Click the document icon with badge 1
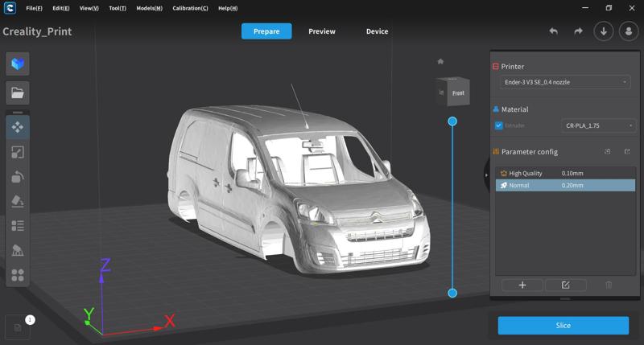This screenshot has height=345, width=644. 18,327
